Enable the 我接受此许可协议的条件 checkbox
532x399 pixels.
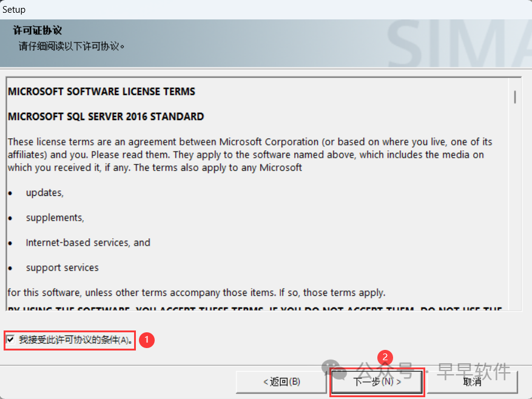[x=10, y=340]
